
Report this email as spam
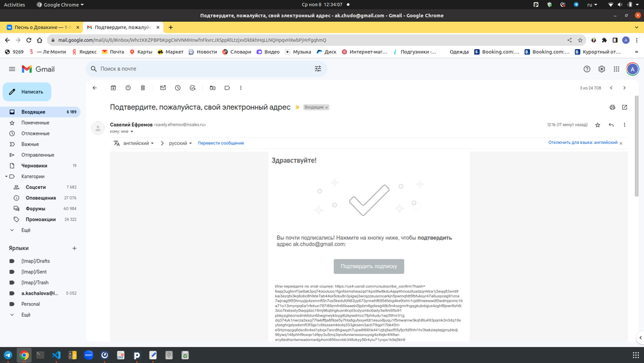[x=128, y=88]
